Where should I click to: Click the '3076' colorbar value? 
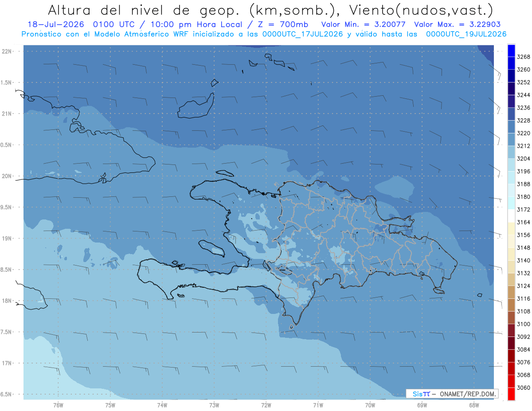524,362
